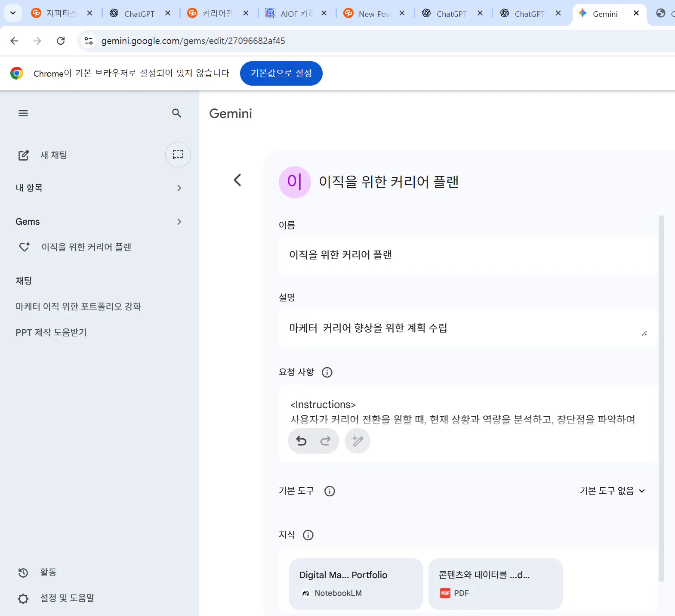The height and width of the screenshot is (616, 675).
Task: Click the address bar URL
Action: tap(193, 41)
